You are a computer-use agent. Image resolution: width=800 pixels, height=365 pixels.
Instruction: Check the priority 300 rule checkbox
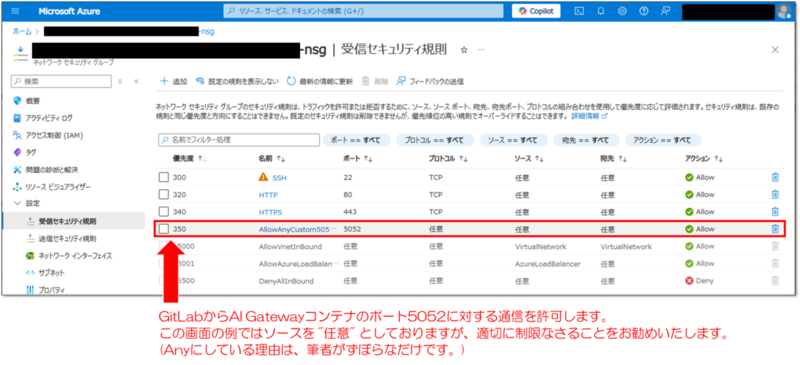163,178
